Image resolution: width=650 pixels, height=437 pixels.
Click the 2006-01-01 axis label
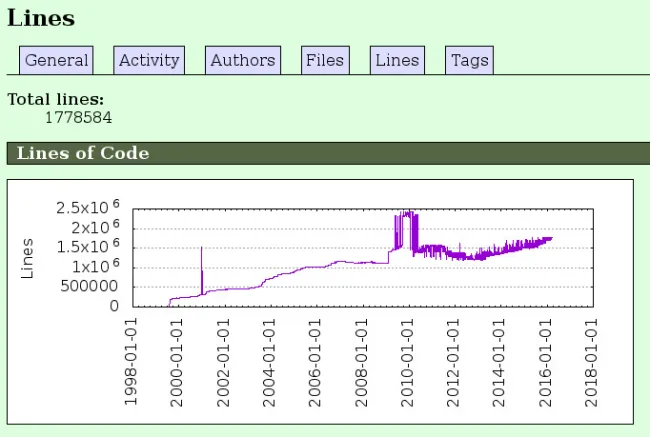coord(315,363)
